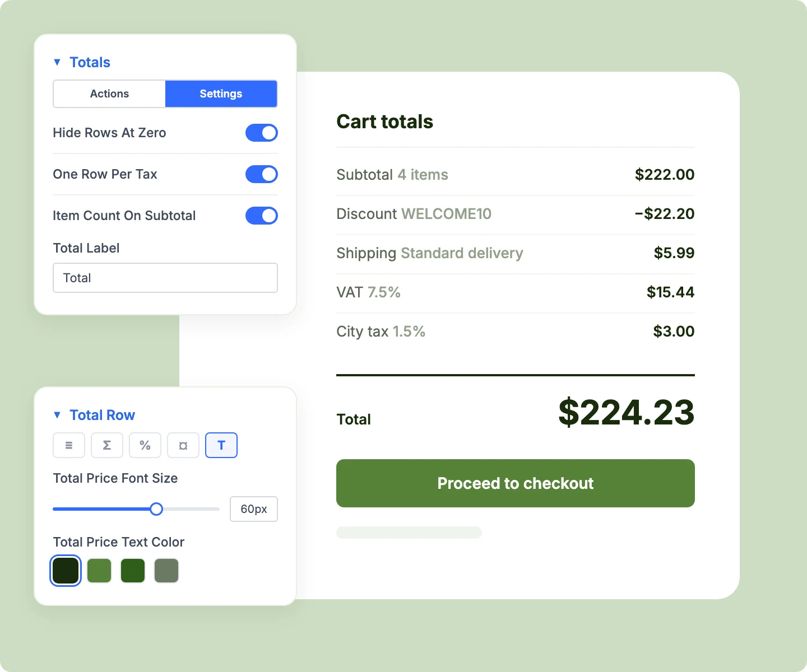
Task: Select the T typography icon tab
Action: pyautogui.click(x=221, y=445)
